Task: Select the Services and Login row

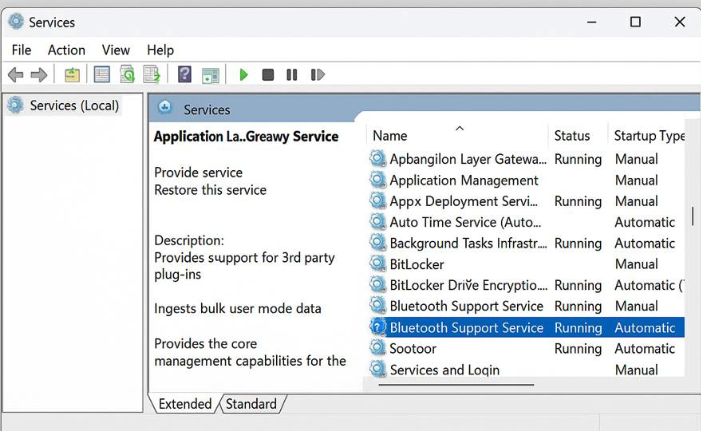Action: (526, 370)
